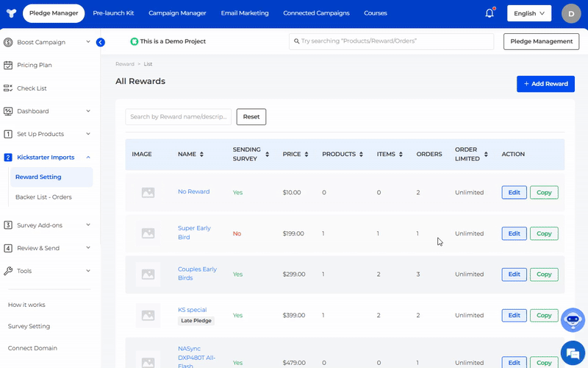This screenshot has height=368, width=588.
Task: Click the logo icon in header
Action: (10, 13)
